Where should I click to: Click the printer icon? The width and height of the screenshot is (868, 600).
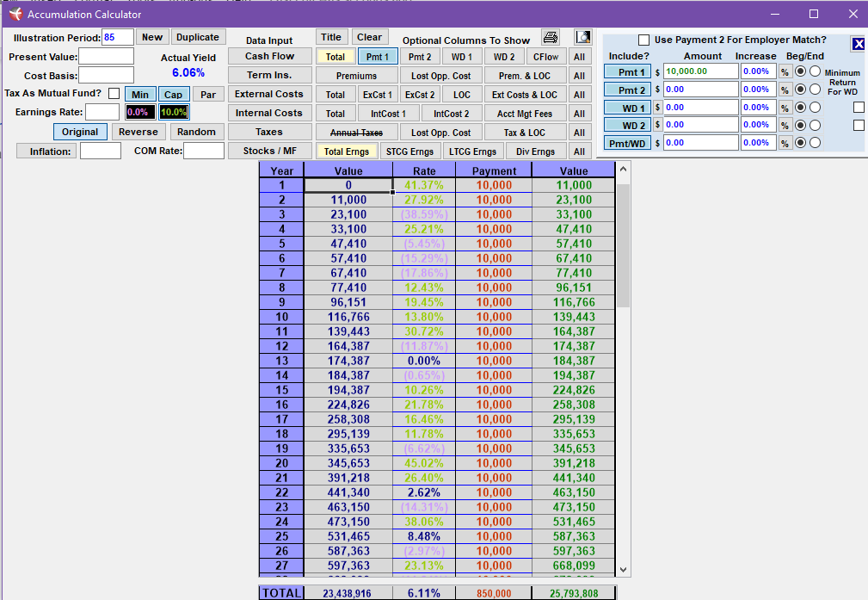(x=551, y=37)
